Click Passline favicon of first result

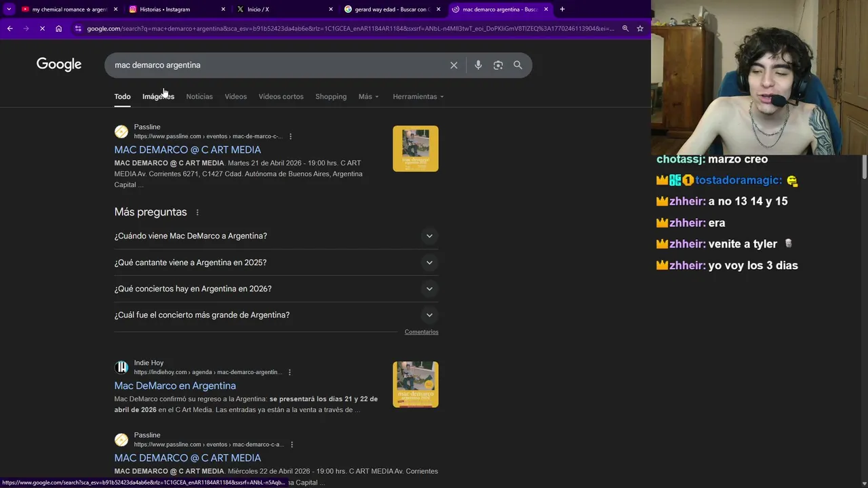(x=121, y=132)
